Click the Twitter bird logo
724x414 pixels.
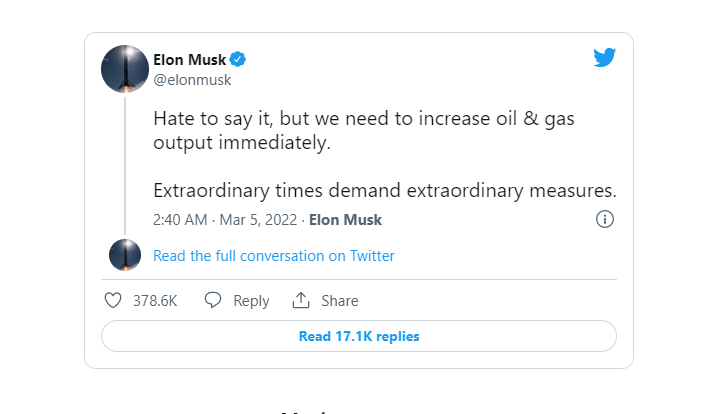tap(604, 57)
